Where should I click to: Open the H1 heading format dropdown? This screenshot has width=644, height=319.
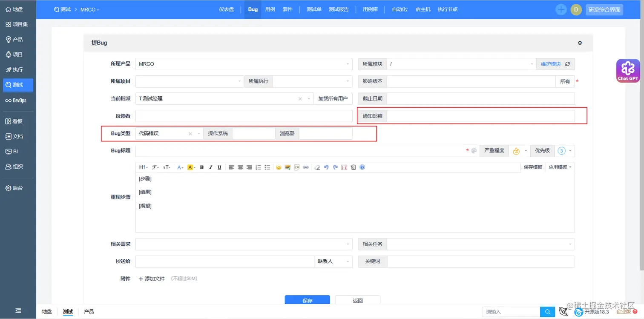click(x=144, y=167)
